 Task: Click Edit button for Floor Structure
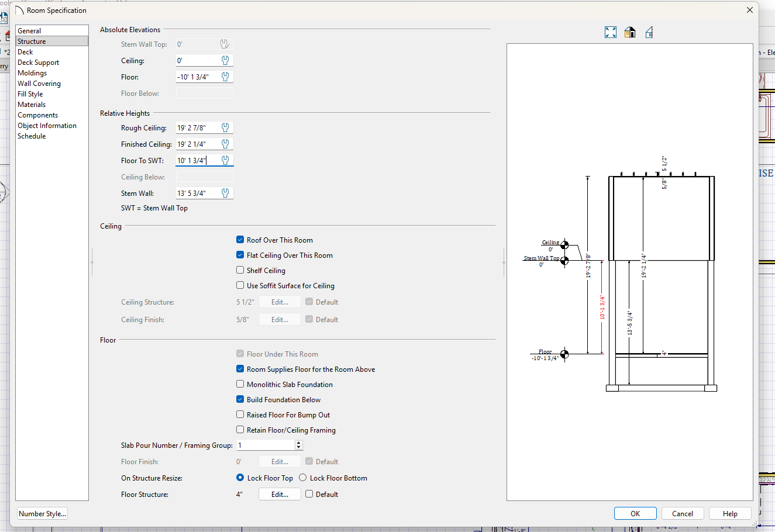pyautogui.click(x=280, y=494)
